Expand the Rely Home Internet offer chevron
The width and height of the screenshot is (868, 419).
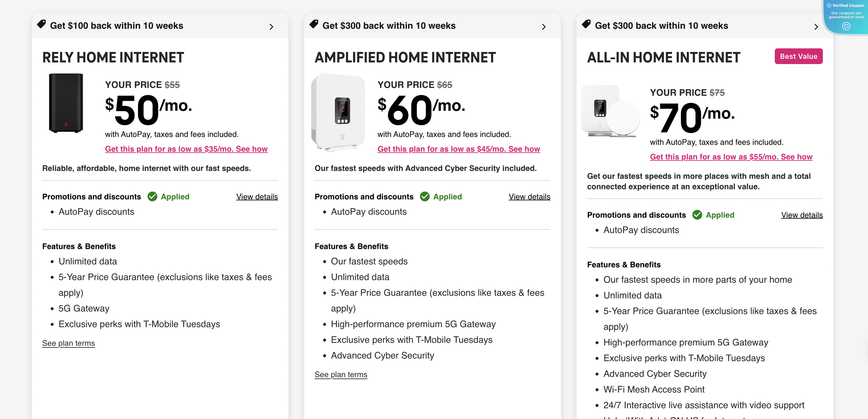[271, 26]
